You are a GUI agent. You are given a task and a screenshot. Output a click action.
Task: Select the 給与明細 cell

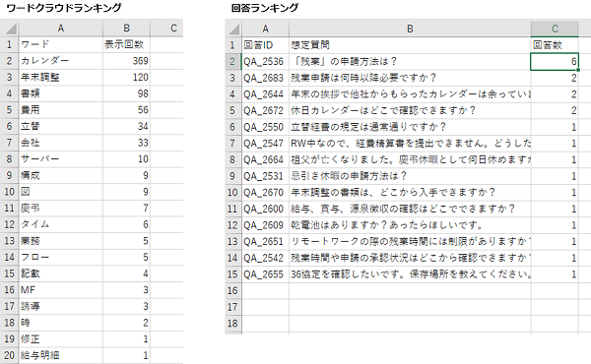pos(61,355)
